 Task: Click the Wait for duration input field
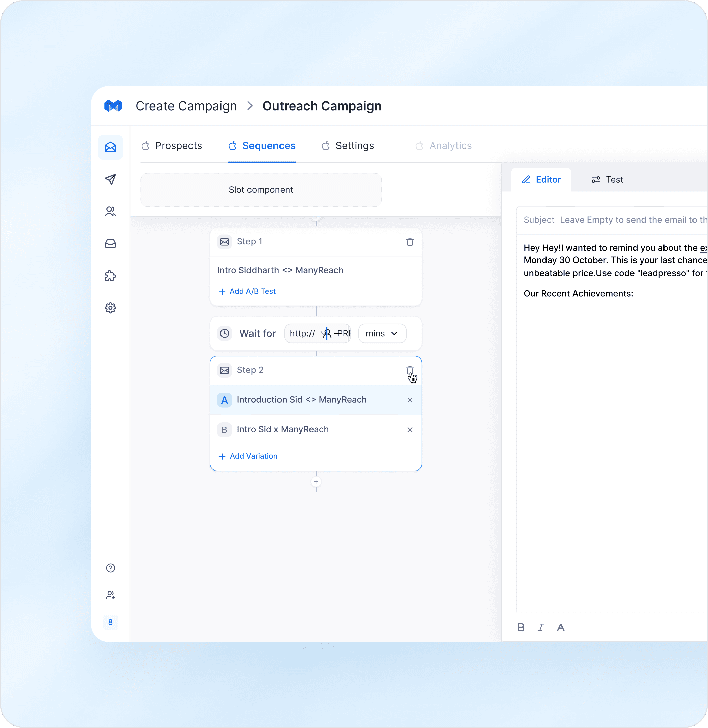[317, 334]
